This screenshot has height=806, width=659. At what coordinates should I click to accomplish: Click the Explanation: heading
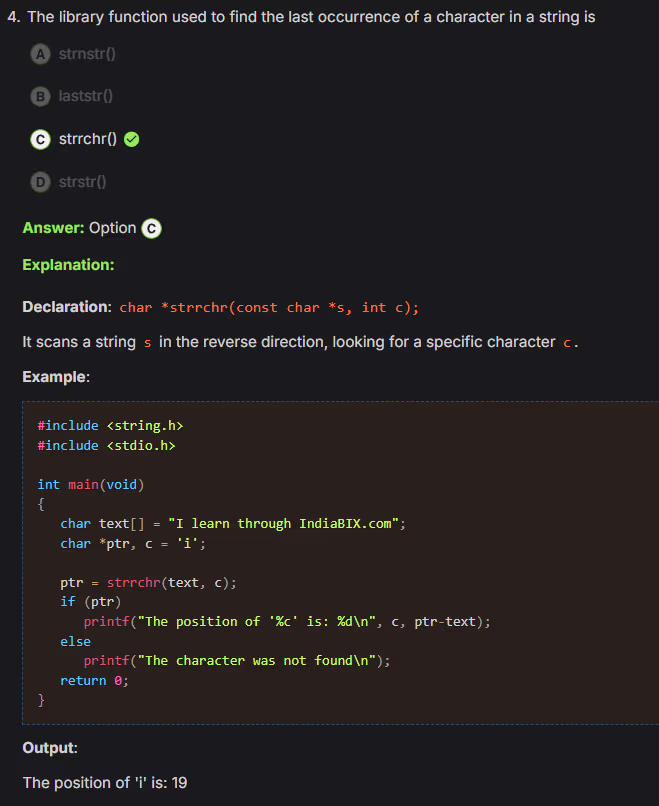tap(68, 265)
